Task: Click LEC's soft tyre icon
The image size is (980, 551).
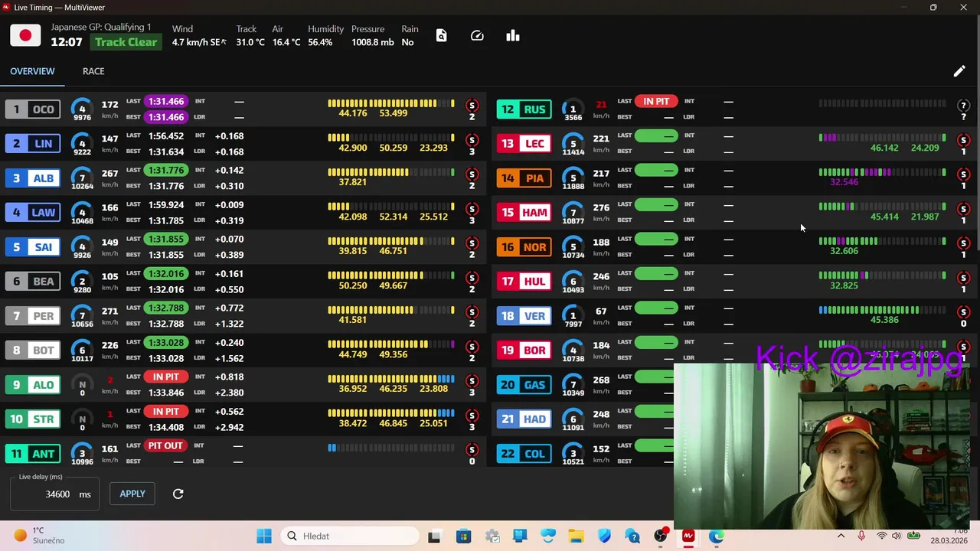Action: tap(963, 140)
